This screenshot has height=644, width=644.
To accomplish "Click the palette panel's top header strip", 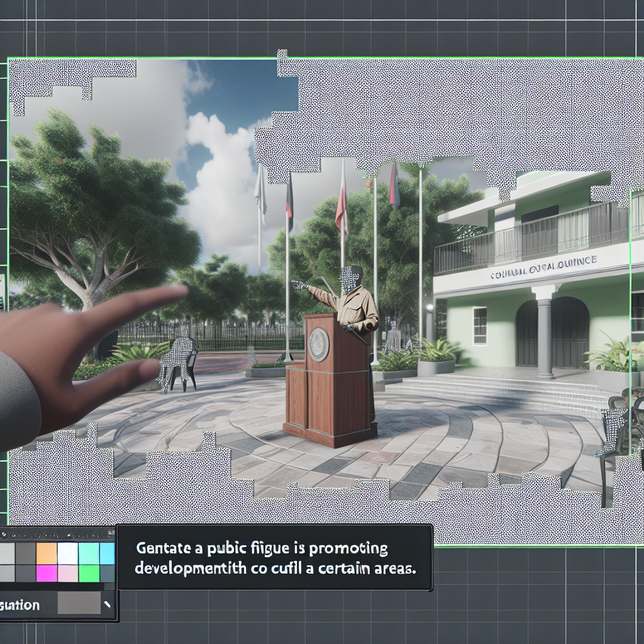I will pyautogui.click(x=58, y=534).
